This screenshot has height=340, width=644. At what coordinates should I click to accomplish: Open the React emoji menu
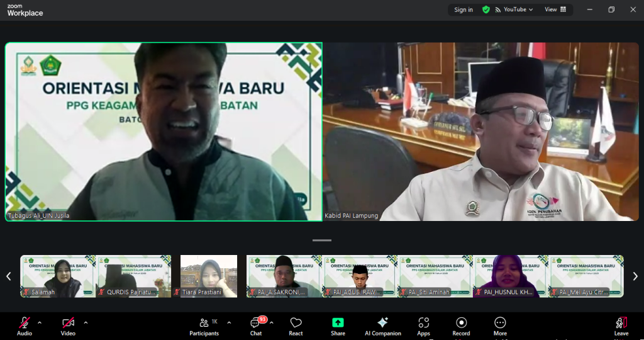tap(296, 326)
